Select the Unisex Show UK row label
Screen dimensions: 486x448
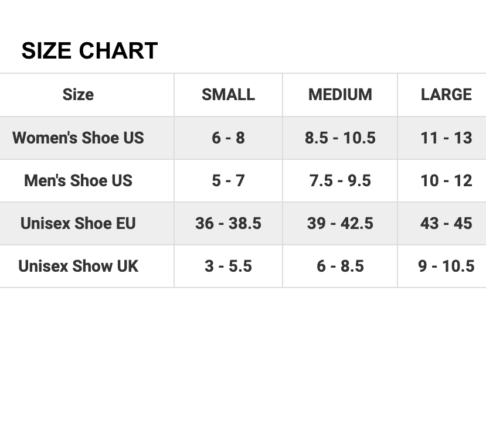tap(78, 266)
